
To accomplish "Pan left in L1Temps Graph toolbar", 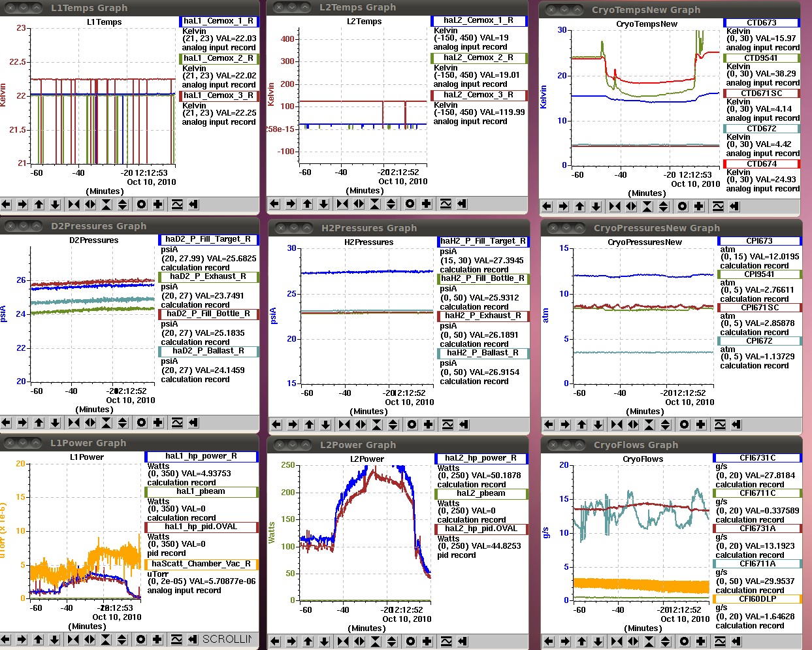I will (x=6, y=204).
